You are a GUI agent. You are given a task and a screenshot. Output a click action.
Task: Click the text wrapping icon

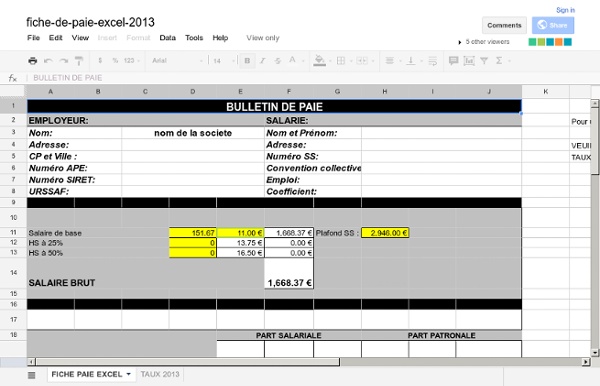[x=432, y=60]
